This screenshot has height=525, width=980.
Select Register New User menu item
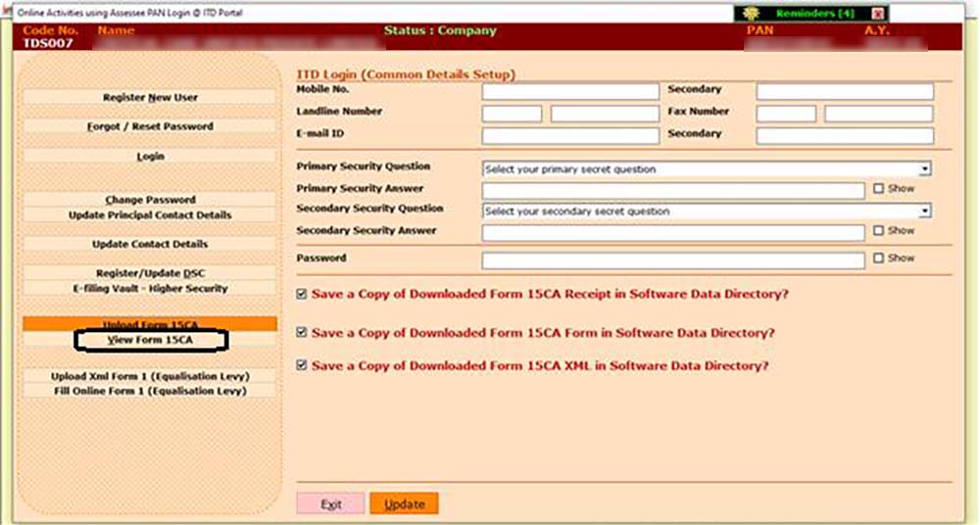pyautogui.click(x=150, y=98)
